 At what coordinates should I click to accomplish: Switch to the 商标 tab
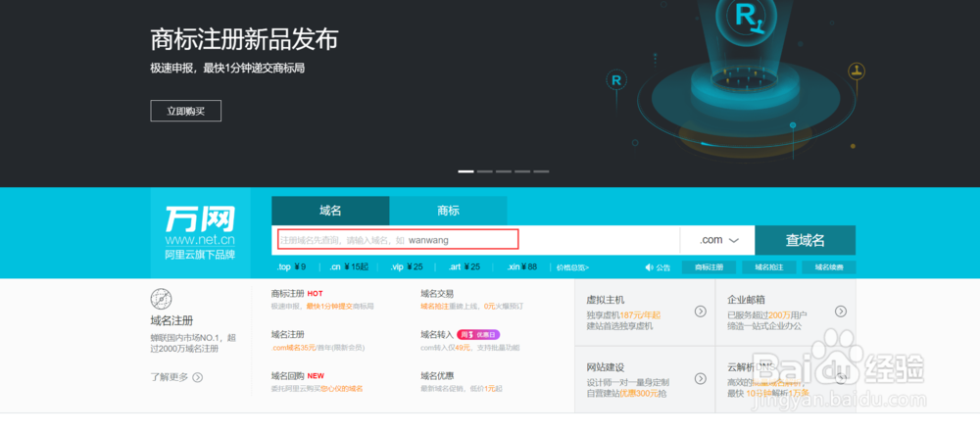coord(448,211)
